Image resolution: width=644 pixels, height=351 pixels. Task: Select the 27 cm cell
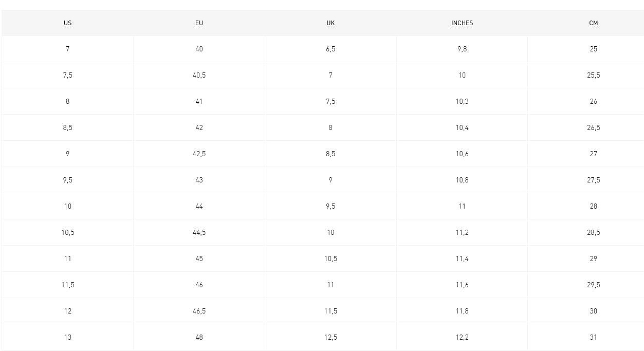[594, 154]
